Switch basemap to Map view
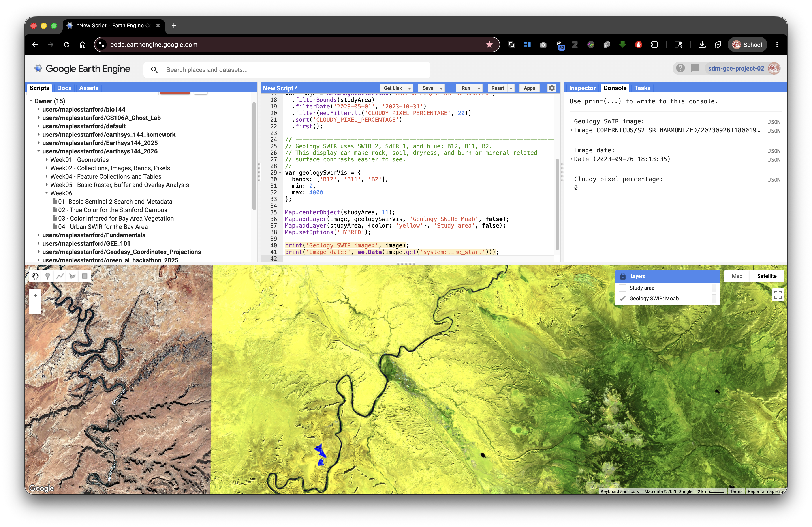 (737, 276)
